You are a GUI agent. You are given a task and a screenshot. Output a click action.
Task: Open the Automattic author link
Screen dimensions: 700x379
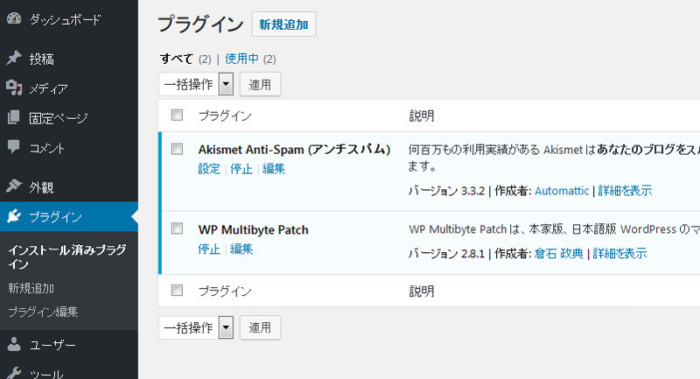point(562,191)
